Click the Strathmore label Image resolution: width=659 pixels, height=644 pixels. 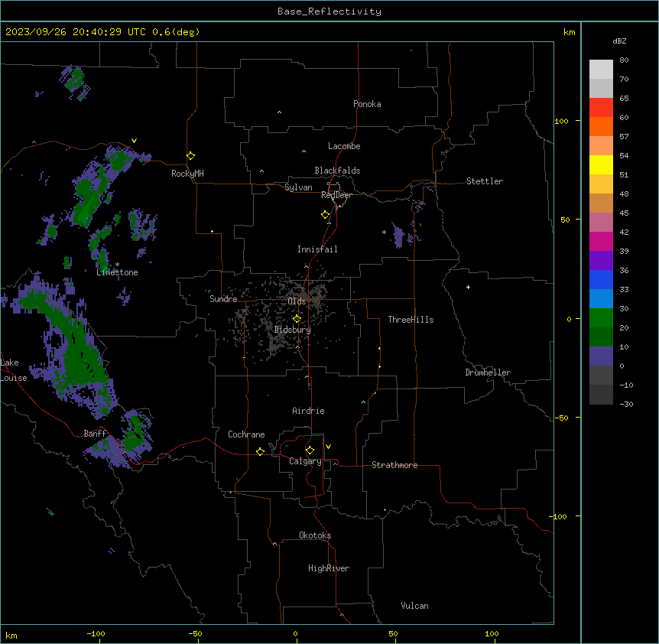pos(394,465)
